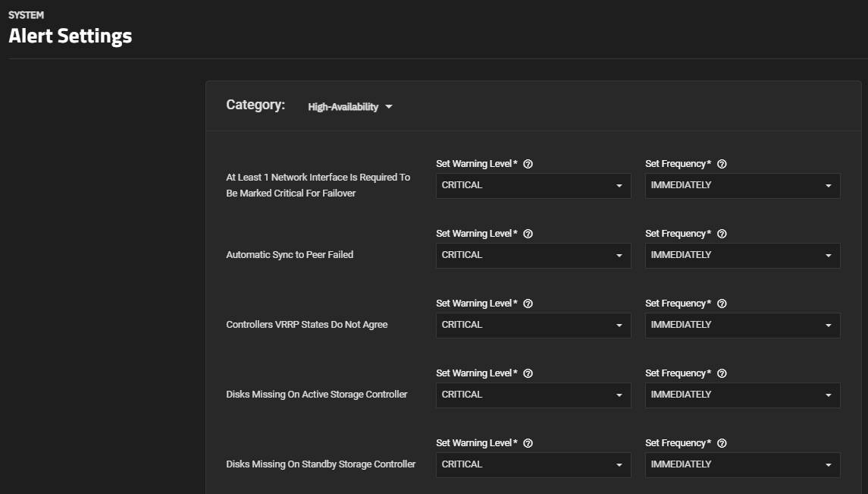868x494 pixels.
Task: Click help icon for Disks Missing Standby warning level
Action: click(528, 443)
